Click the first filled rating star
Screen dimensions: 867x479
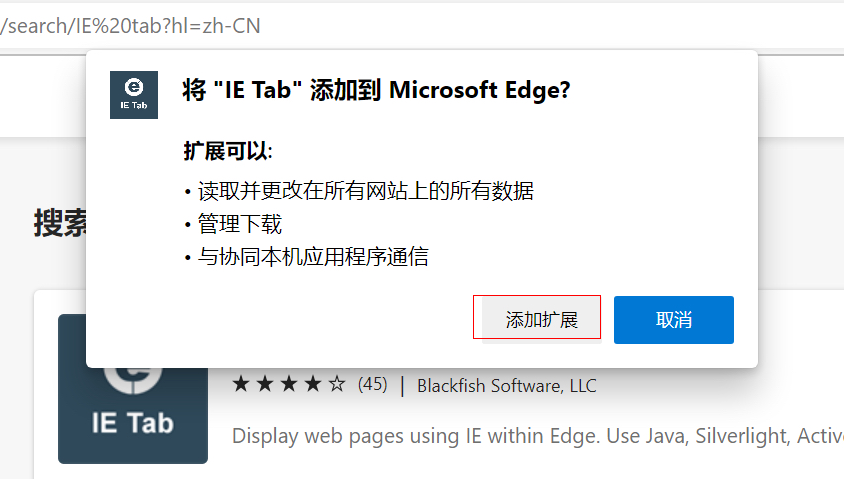click(x=240, y=385)
